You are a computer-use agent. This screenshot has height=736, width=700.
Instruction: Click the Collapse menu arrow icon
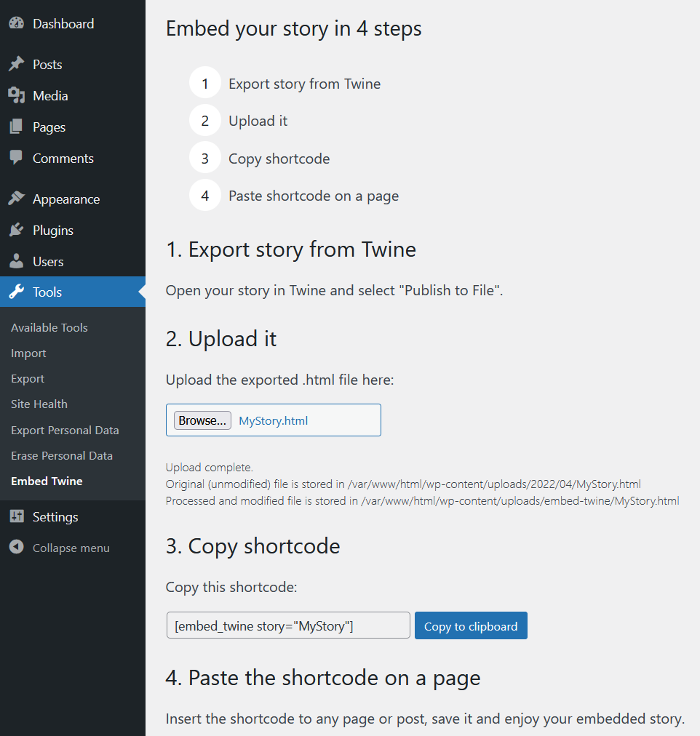pos(17,548)
